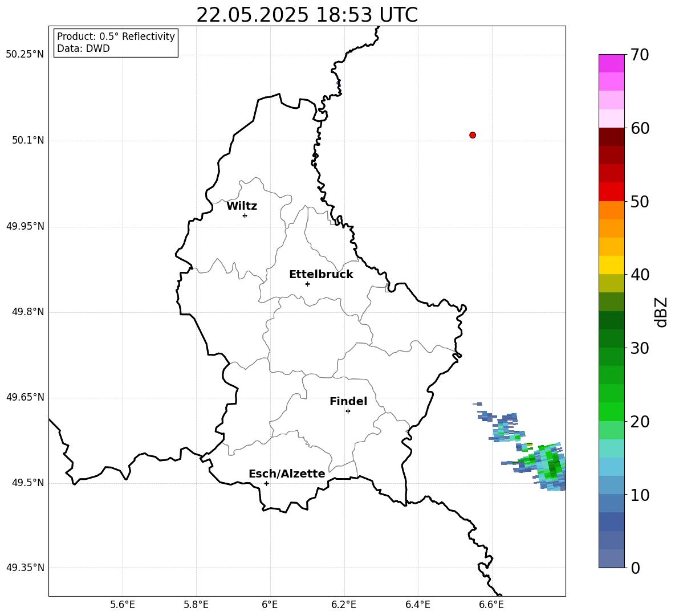Screen dimensions: 675x616
Task: Click the 6.2°E longitude label
Action: click(x=344, y=605)
